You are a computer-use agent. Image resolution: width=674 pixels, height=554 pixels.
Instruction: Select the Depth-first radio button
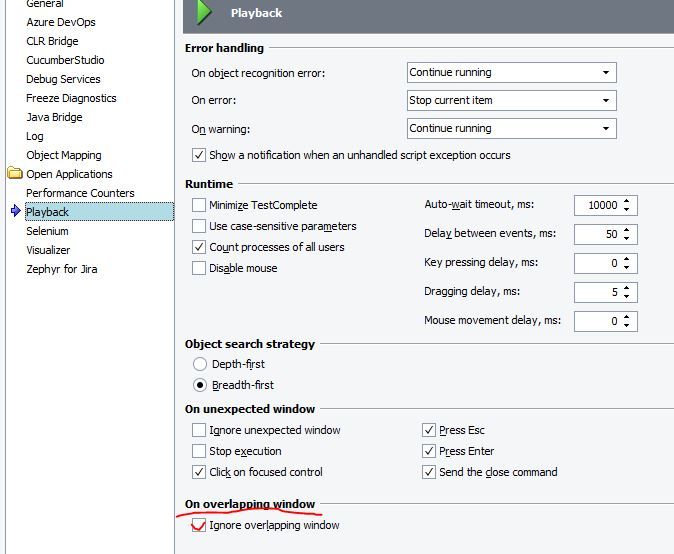coord(200,364)
